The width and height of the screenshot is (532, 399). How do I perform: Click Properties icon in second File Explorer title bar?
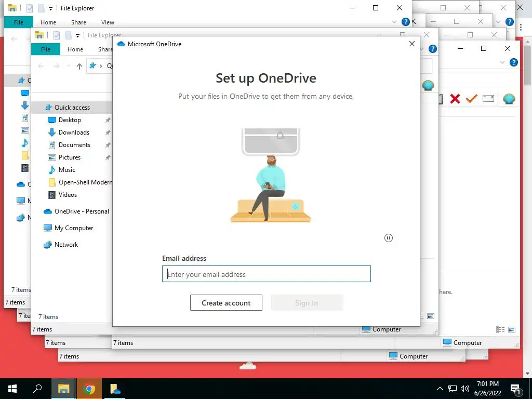[57, 35]
